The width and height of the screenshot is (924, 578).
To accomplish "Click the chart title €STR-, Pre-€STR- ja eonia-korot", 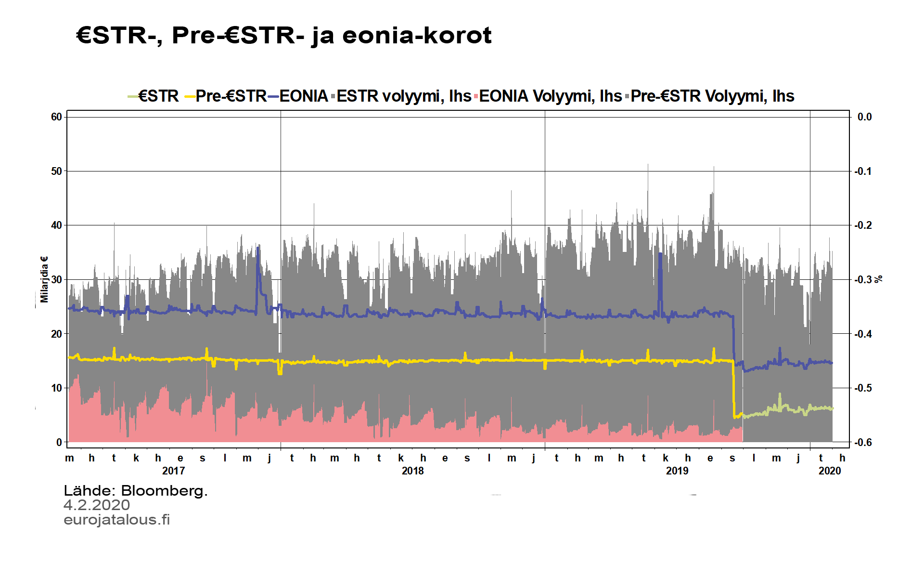I will coord(284,36).
